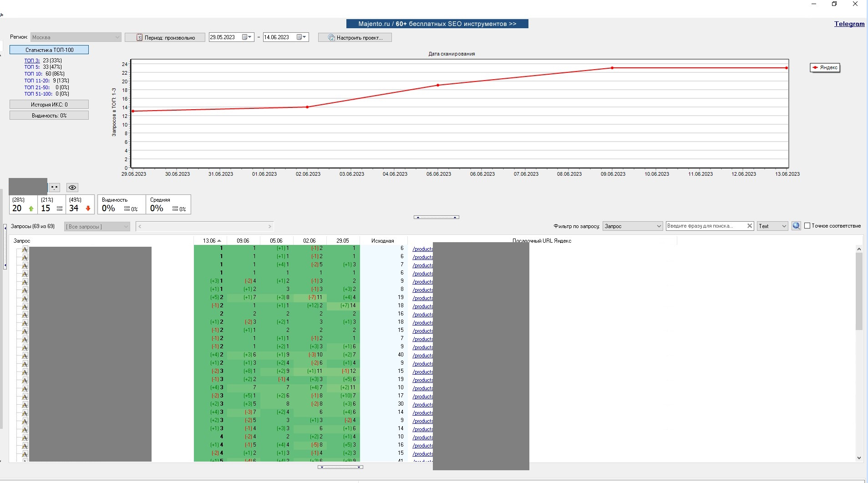Image resolution: width=868 pixels, height=483 pixels.
Task: Enable the Точное соответствие checkbox
Action: (x=807, y=226)
